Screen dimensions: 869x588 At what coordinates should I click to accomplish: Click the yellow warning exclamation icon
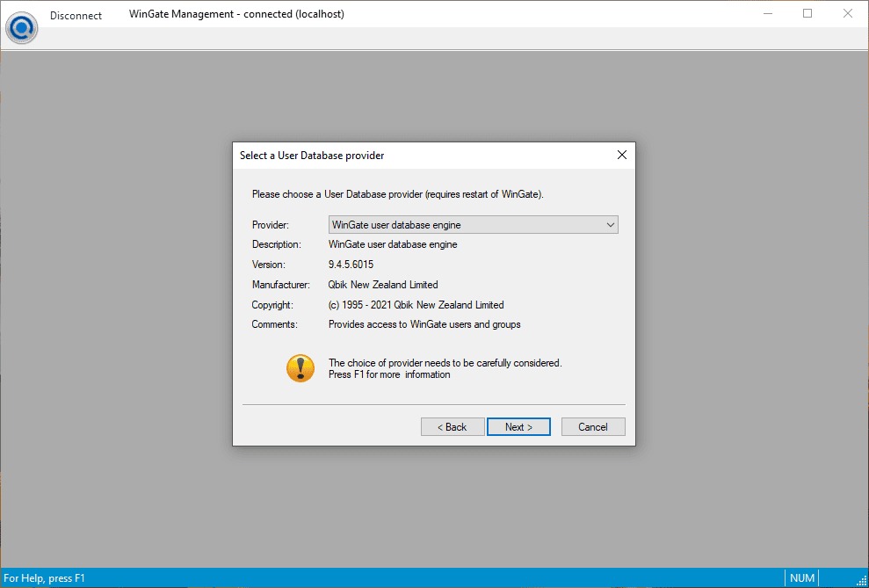301,367
